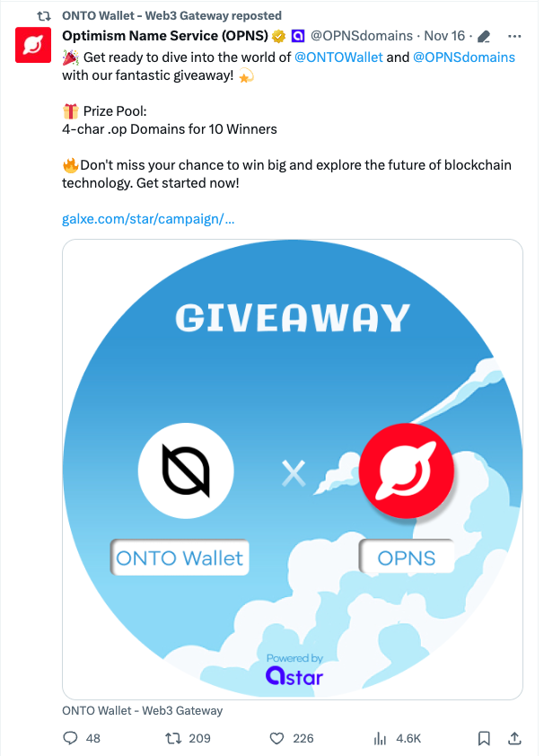Click the gold verified badge
This screenshot has height=756, width=544.
click(278, 36)
